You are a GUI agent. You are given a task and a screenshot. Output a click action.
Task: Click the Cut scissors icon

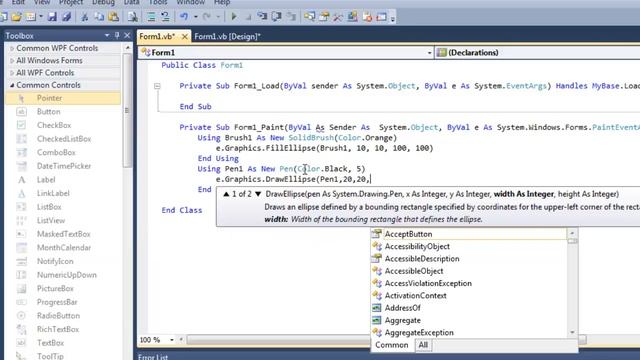point(84,17)
